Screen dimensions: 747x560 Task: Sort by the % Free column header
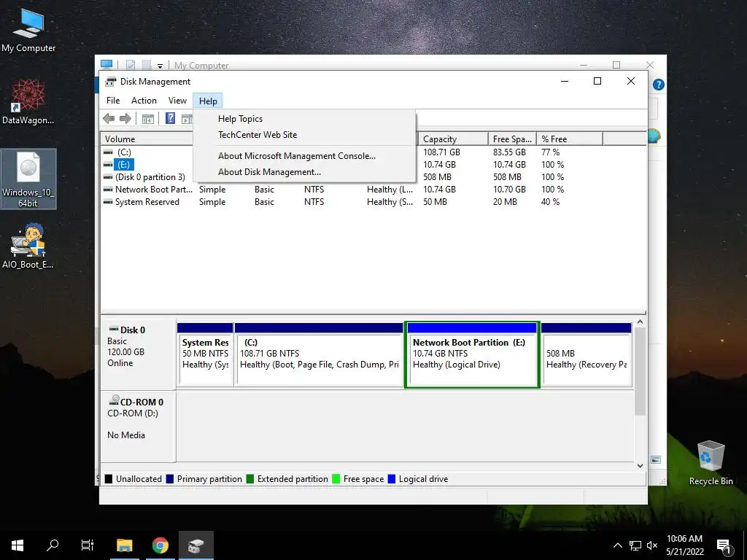569,139
